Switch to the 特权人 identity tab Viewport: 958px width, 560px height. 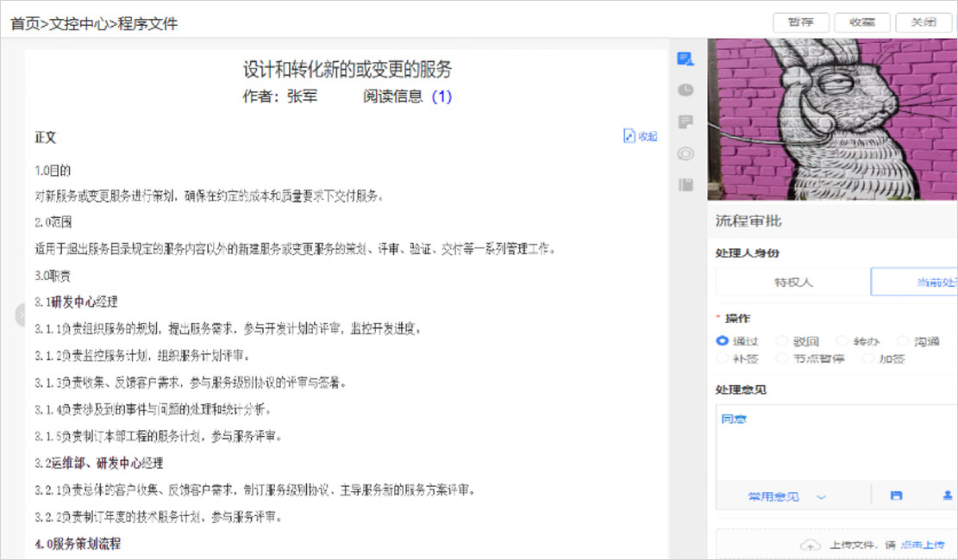click(792, 282)
